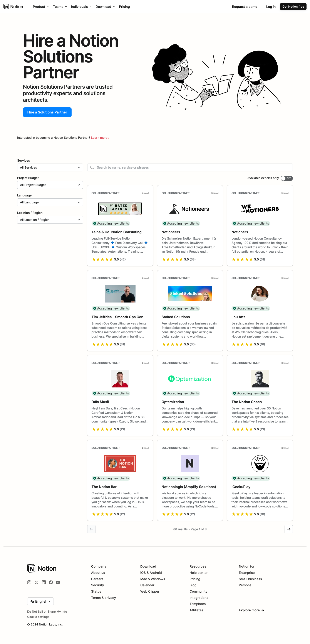Open Pricing in top navigation

tap(124, 7)
